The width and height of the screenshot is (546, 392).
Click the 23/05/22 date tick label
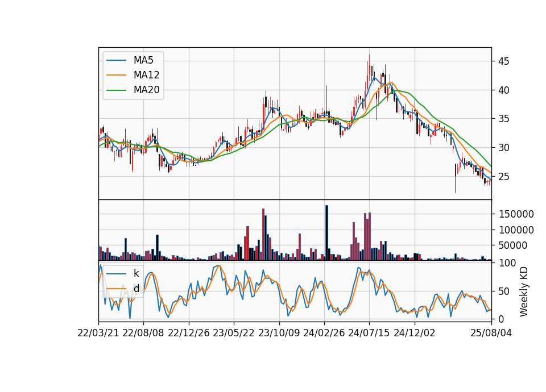(x=234, y=333)
